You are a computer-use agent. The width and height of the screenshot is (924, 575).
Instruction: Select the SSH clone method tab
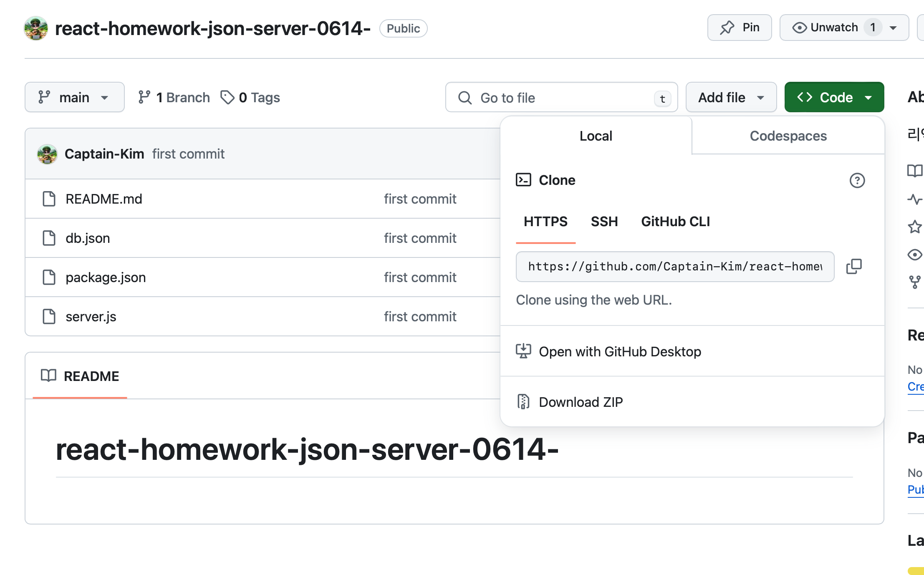point(604,222)
